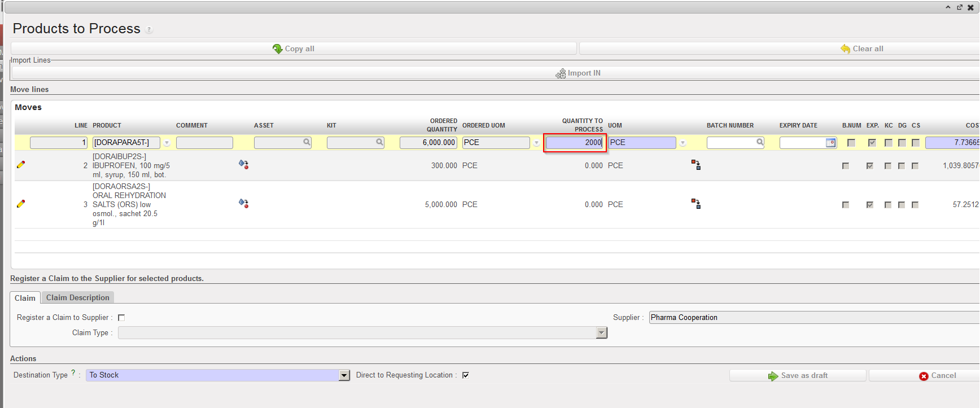Open the Ordered UoM dropdown arrow

pos(536,143)
